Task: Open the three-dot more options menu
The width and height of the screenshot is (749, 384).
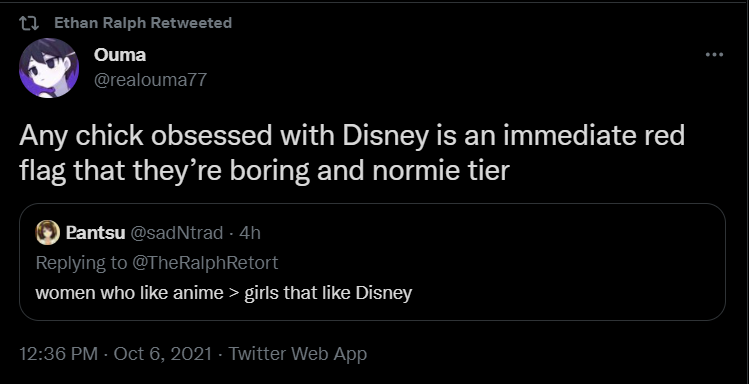Action: (x=714, y=55)
